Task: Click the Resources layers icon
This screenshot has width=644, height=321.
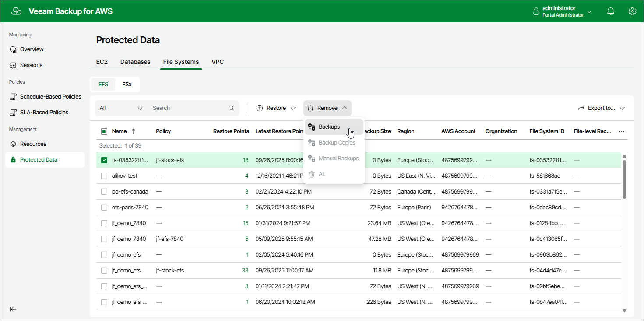Action: (x=13, y=144)
